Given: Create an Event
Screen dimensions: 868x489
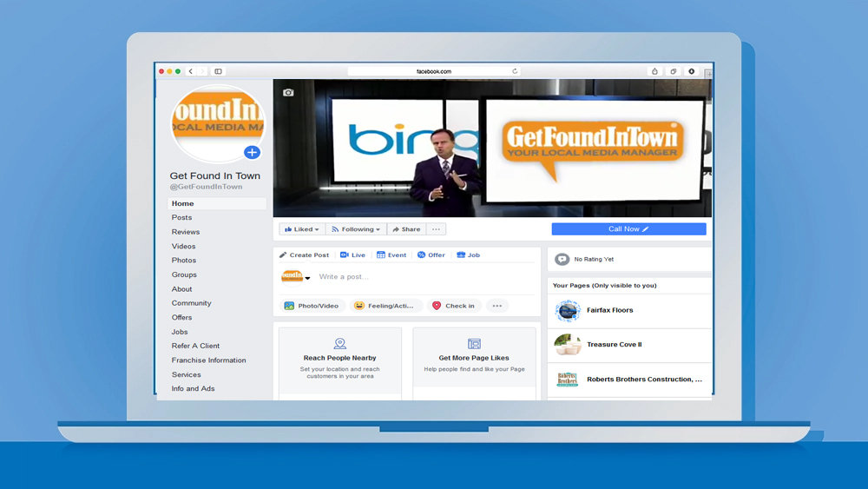Looking at the screenshot, I should tap(391, 255).
